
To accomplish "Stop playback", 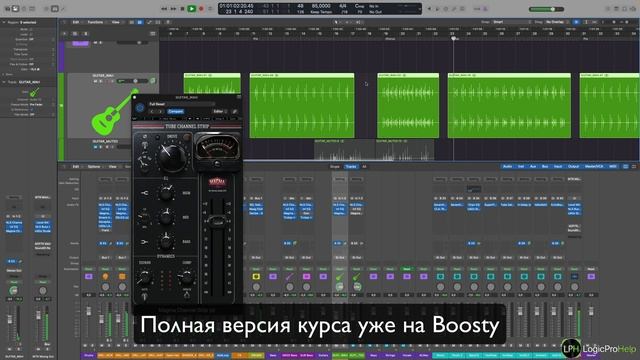I will click(182, 9).
